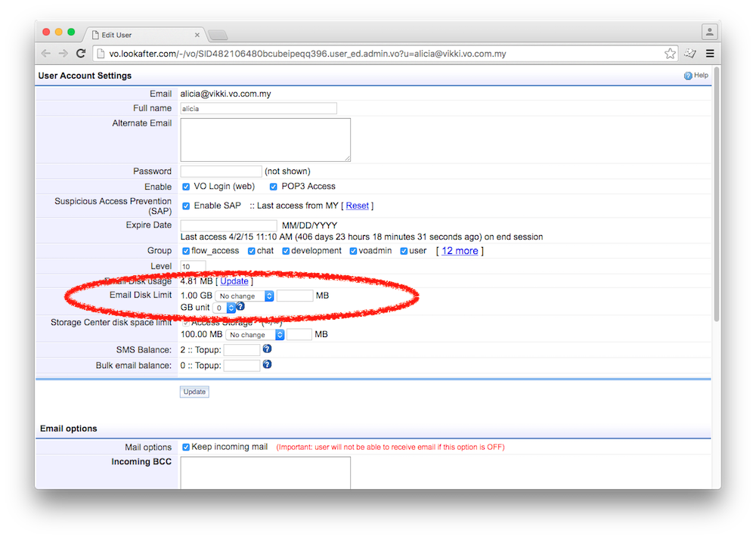Click the Expire Date input field
This screenshot has height=539, width=756.
228,225
